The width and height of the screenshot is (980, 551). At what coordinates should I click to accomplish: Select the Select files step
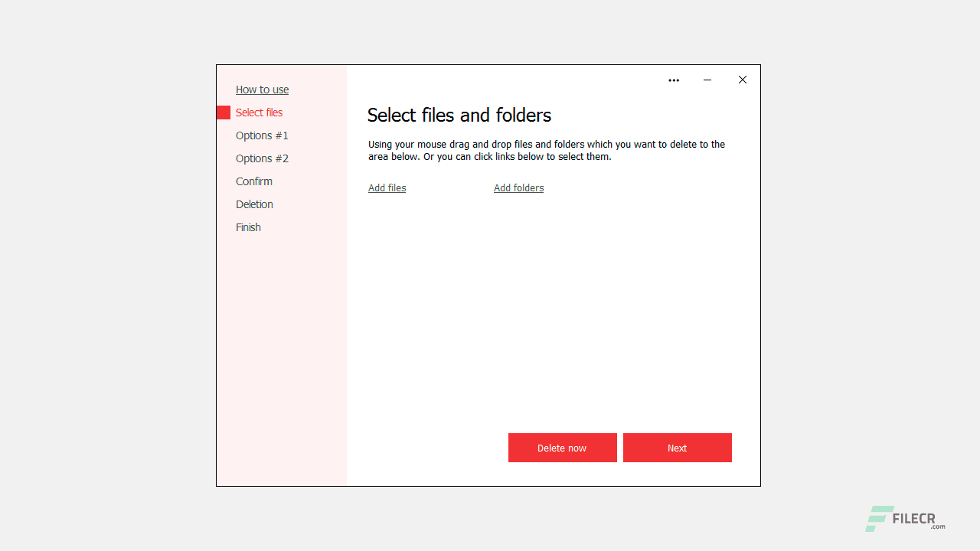(x=259, y=112)
